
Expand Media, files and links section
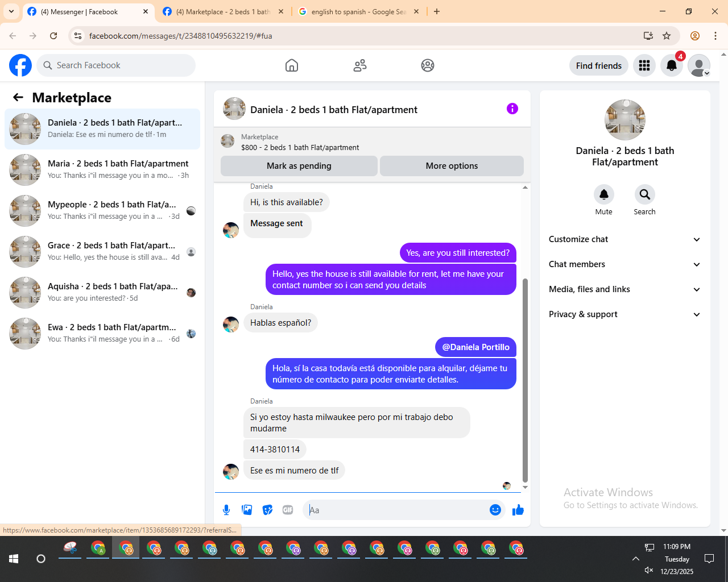click(x=624, y=289)
